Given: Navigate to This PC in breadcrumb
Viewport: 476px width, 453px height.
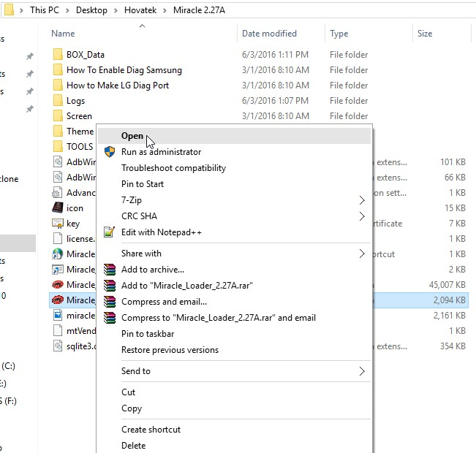Looking at the screenshot, I should click(x=45, y=10).
